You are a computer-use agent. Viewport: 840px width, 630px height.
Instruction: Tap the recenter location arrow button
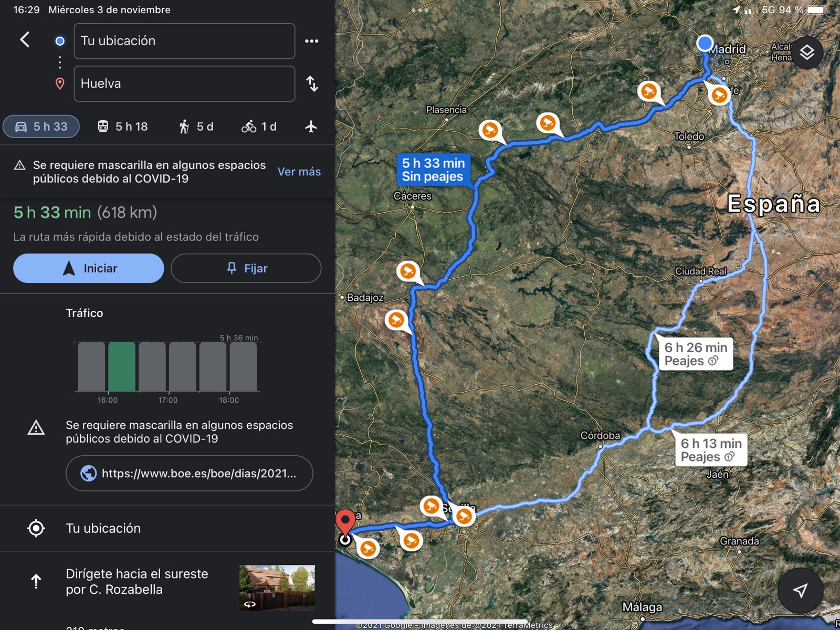[800, 590]
